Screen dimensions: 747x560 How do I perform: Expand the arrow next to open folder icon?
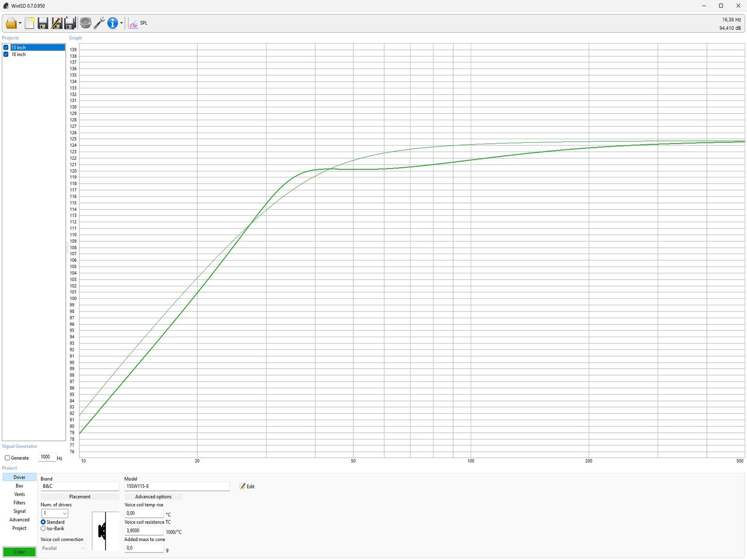[x=20, y=23]
